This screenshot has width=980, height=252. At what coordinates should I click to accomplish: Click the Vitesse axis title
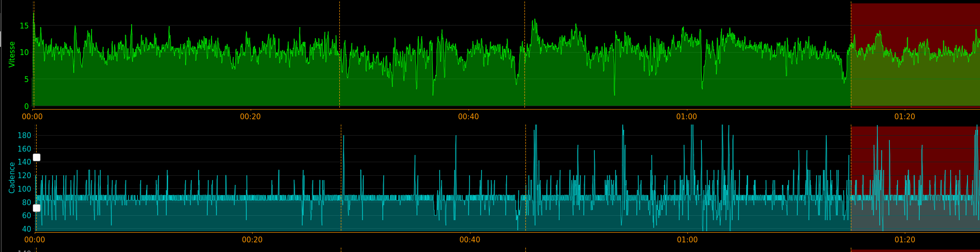click(x=12, y=54)
